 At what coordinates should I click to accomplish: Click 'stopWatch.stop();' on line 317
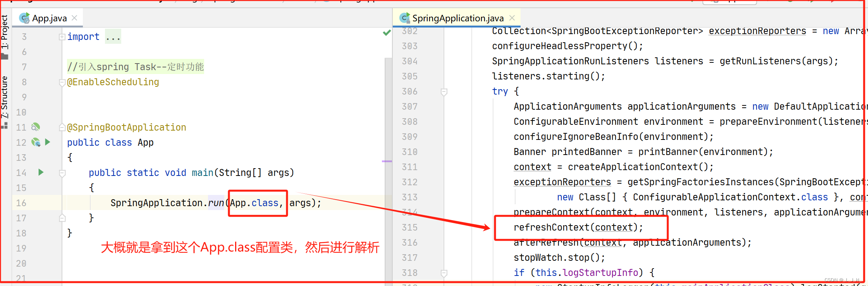point(560,258)
